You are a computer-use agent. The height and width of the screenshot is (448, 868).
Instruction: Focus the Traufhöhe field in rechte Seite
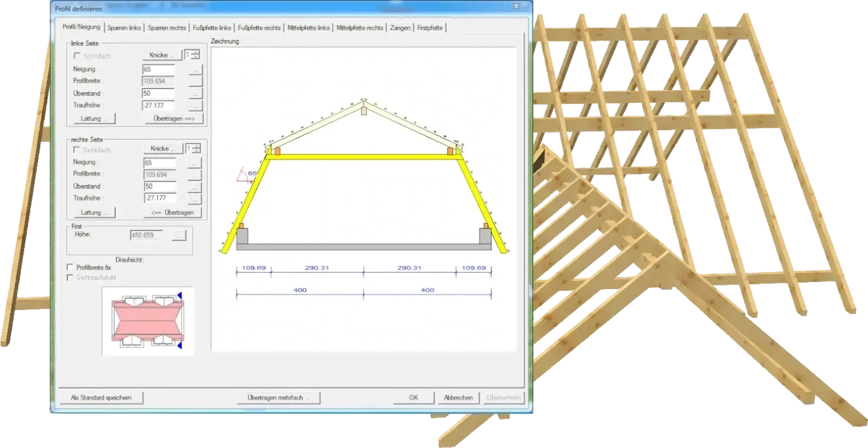pyautogui.click(x=160, y=199)
